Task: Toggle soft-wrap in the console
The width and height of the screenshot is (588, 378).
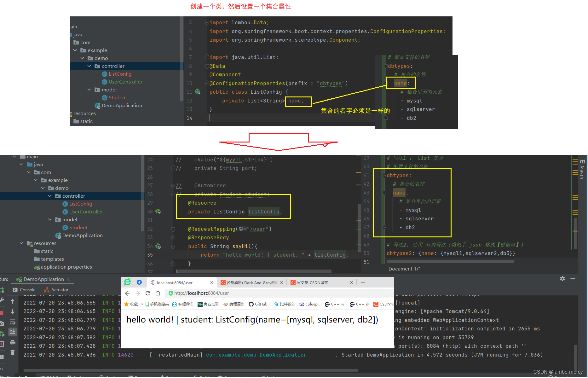Action: click(13, 322)
